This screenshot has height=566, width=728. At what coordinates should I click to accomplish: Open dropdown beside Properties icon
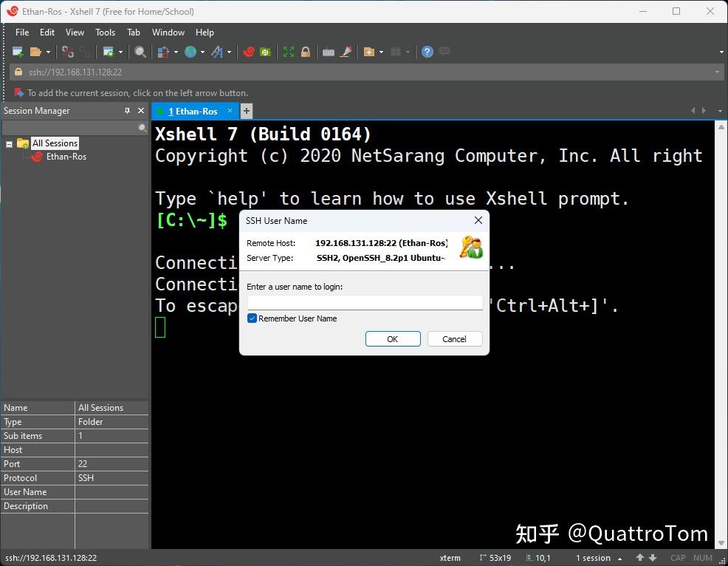pyautogui.click(x=120, y=52)
